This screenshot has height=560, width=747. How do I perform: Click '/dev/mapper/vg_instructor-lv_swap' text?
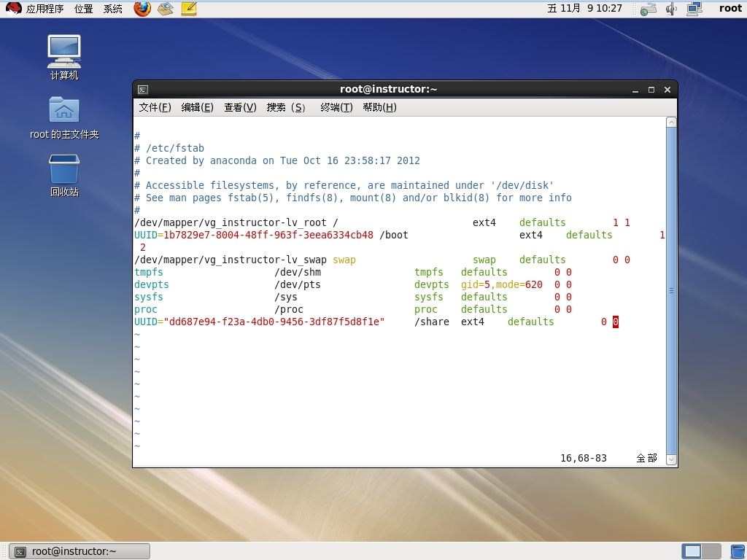click(x=231, y=260)
